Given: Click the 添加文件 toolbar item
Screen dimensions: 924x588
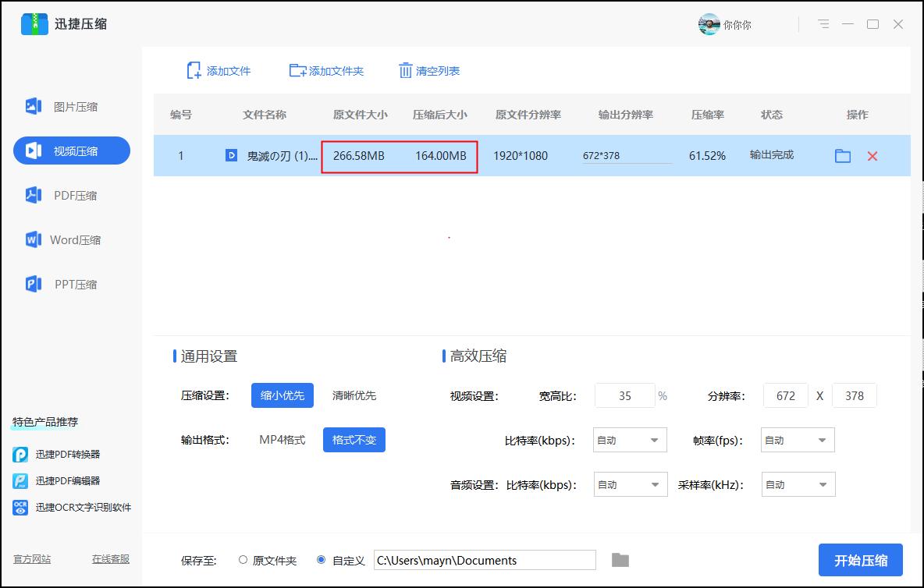Looking at the screenshot, I should pyautogui.click(x=222, y=70).
